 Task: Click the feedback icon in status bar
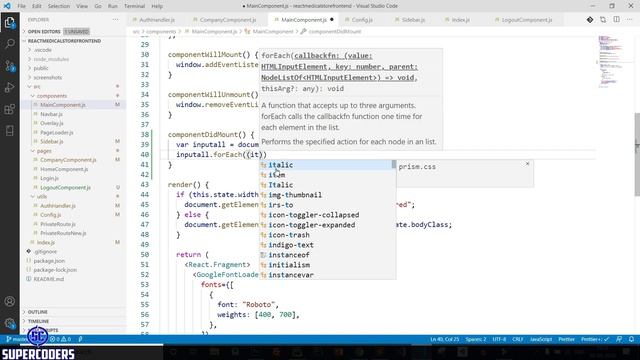(x=619, y=339)
